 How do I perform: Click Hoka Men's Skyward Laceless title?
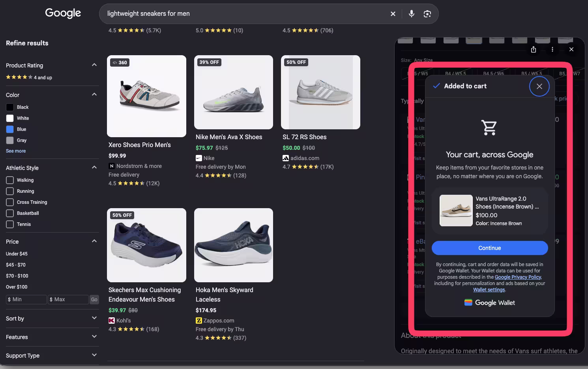tap(225, 294)
